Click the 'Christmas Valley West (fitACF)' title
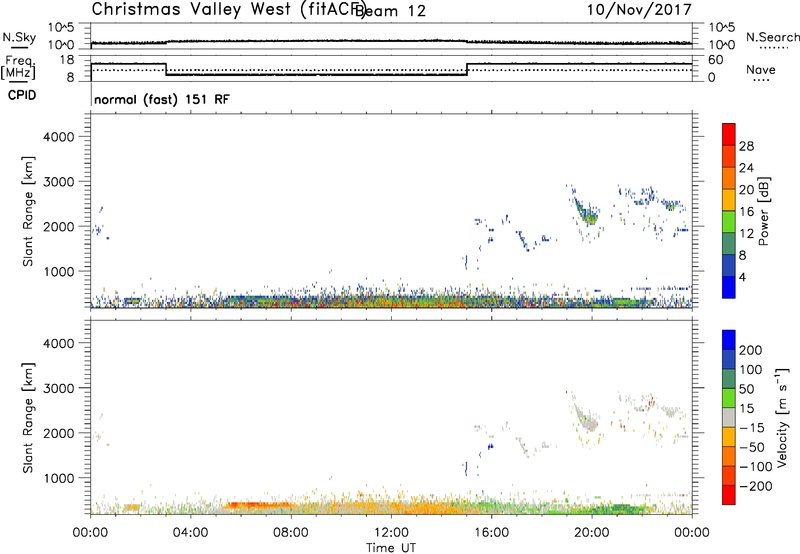Image resolution: width=800 pixels, height=554 pixels. [x=229, y=9]
